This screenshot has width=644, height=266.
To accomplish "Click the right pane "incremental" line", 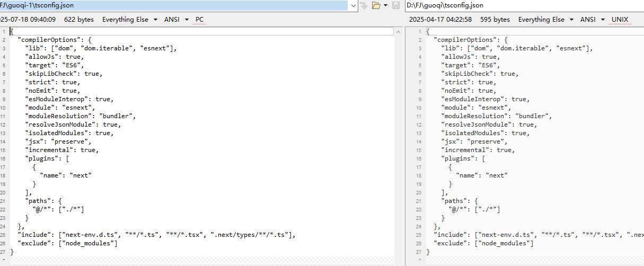I will [478, 150].
